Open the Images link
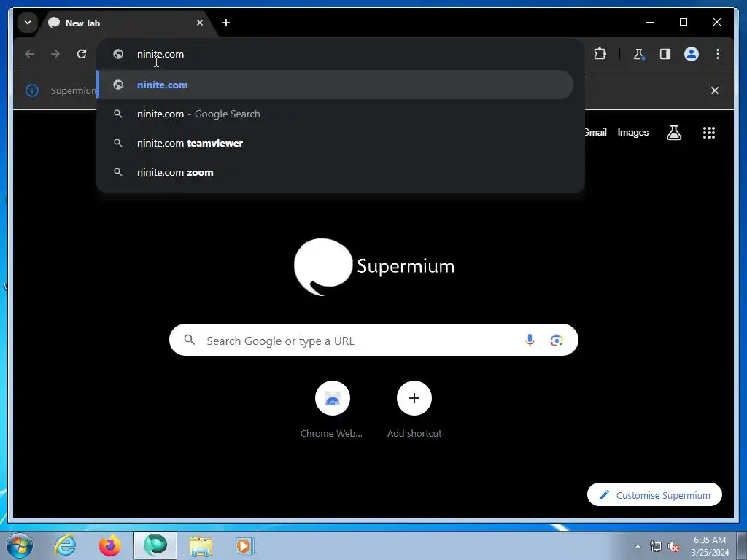The height and width of the screenshot is (560, 747). point(632,133)
